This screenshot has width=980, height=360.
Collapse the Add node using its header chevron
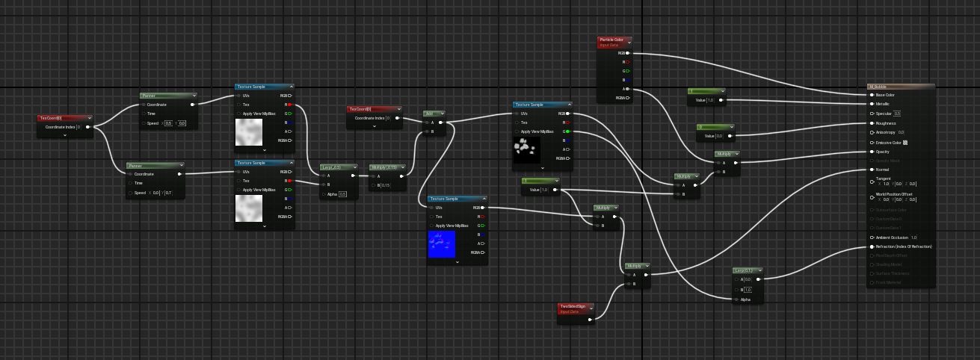(441, 114)
